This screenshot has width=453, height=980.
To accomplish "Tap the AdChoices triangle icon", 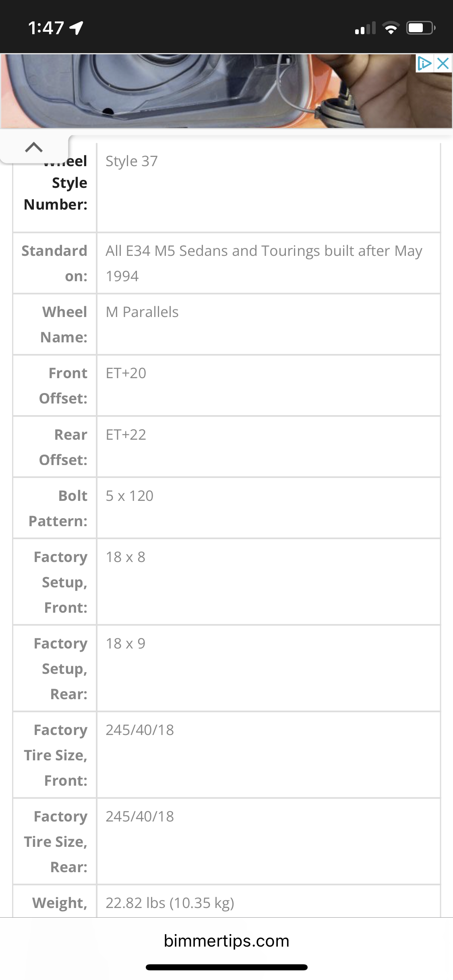I will tap(424, 64).
